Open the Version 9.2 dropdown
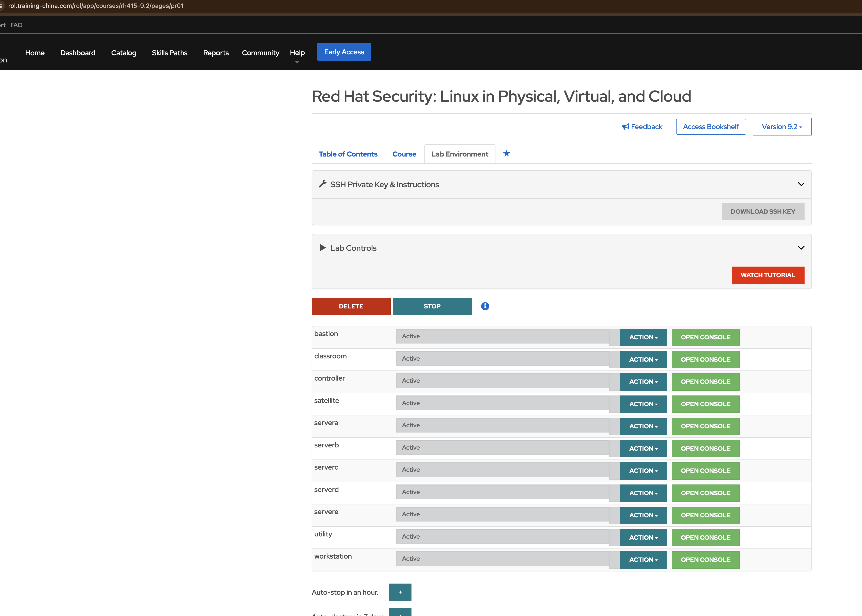 782,127
